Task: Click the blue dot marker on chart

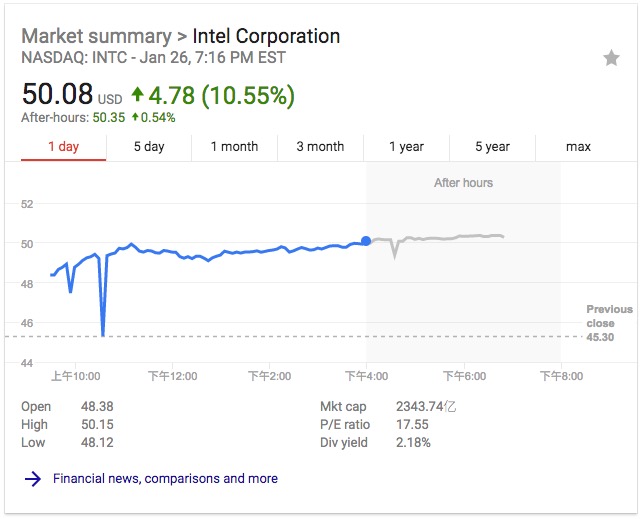Action: (x=366, y=241)
